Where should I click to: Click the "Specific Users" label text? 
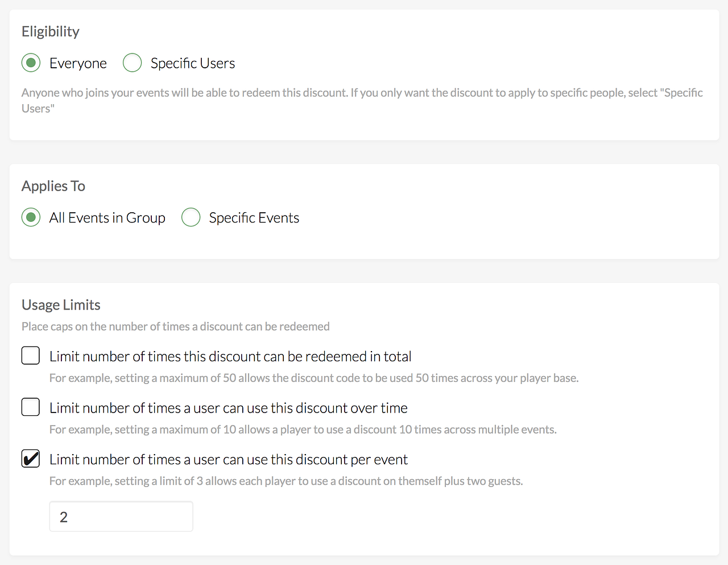[193, 63]
